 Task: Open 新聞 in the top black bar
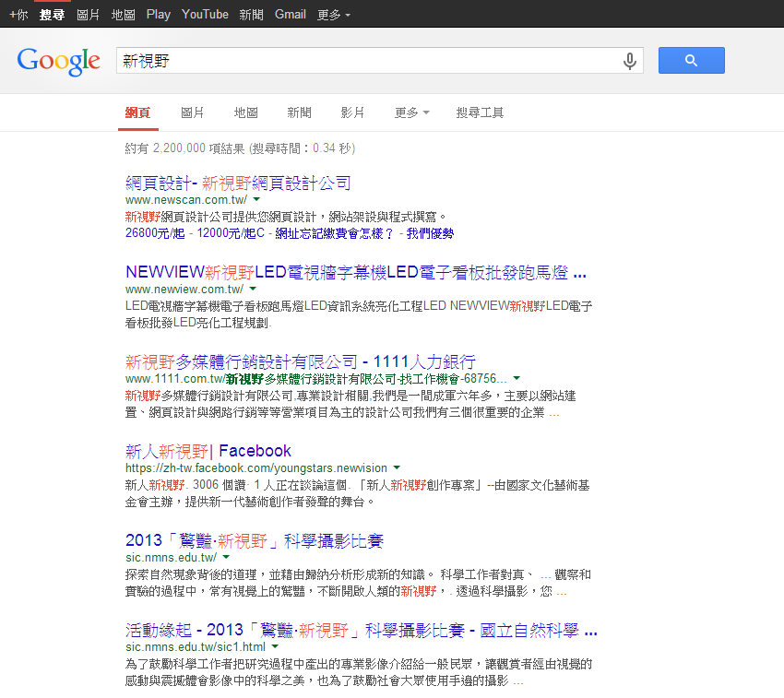click(251, 15)
